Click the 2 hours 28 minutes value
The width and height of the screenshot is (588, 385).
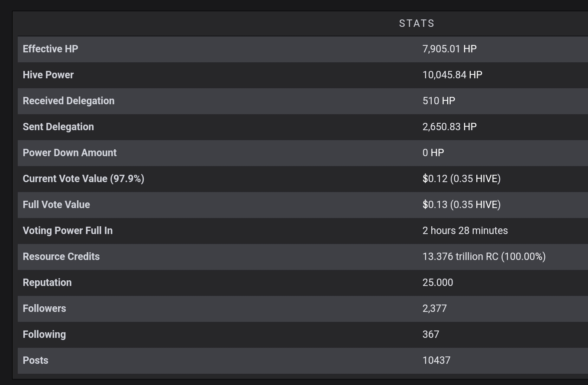point(465,231)
